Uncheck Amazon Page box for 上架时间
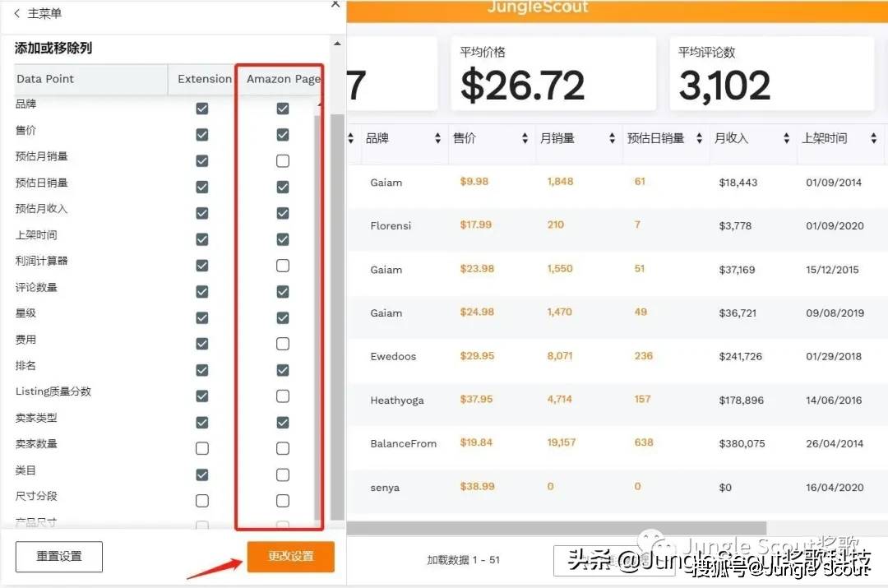 coord(283,239)
